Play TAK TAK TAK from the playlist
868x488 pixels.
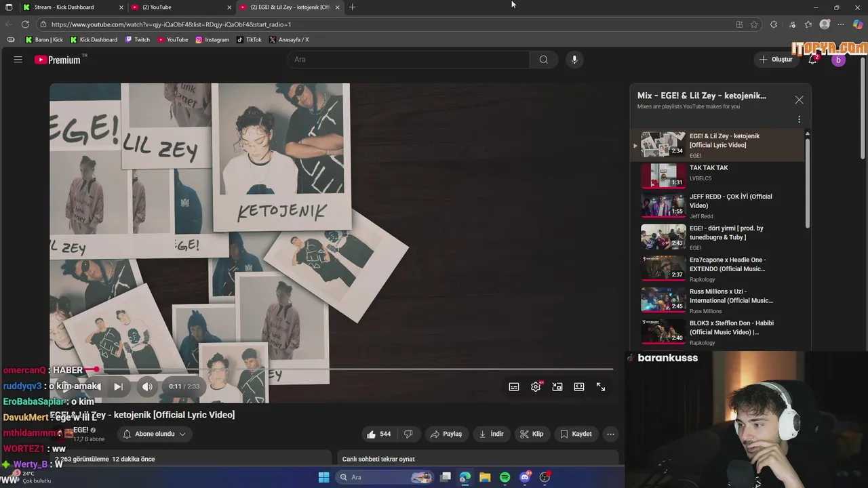(719, 176)
